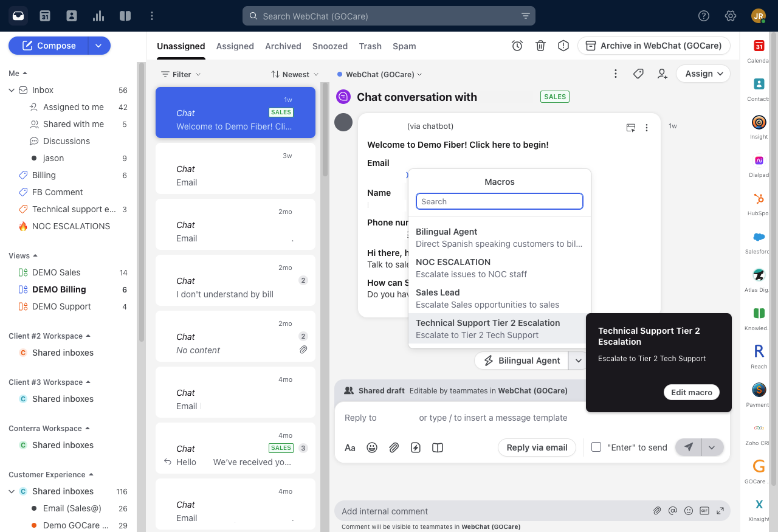Add a tag with the tag icon
Image resolution: width=778 pixels, height=532 pixels.
point(638,74)
